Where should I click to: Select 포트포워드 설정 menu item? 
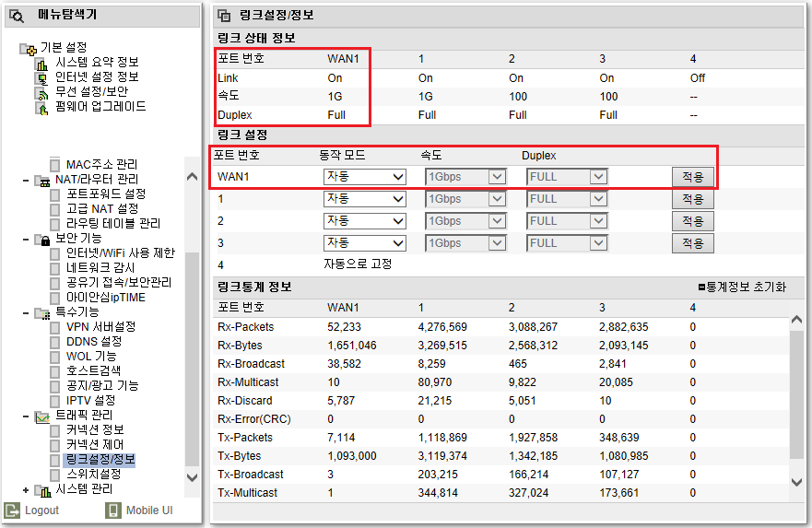pos(106,194)
